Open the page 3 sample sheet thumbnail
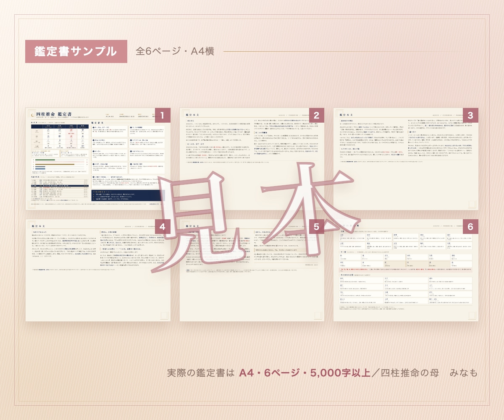 point(406,159)
